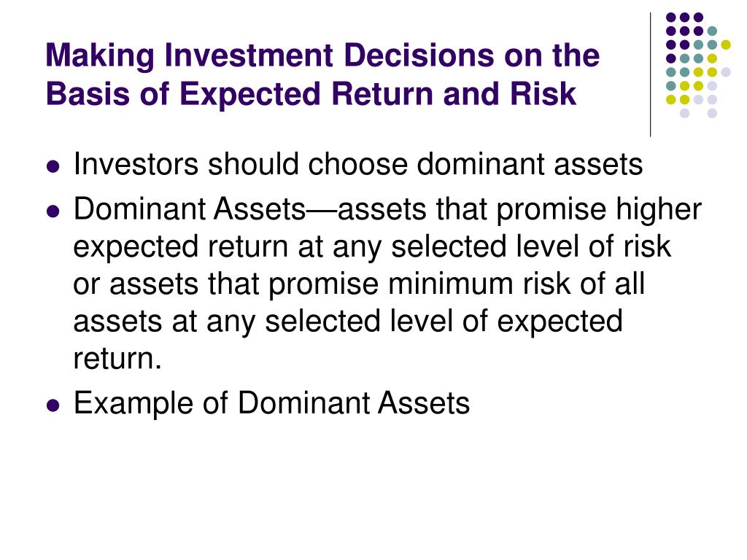This screenshot has width=747, height=560.
Task: Click the text 'Investors should choose dominant assets'
Action: pos(358,164)
